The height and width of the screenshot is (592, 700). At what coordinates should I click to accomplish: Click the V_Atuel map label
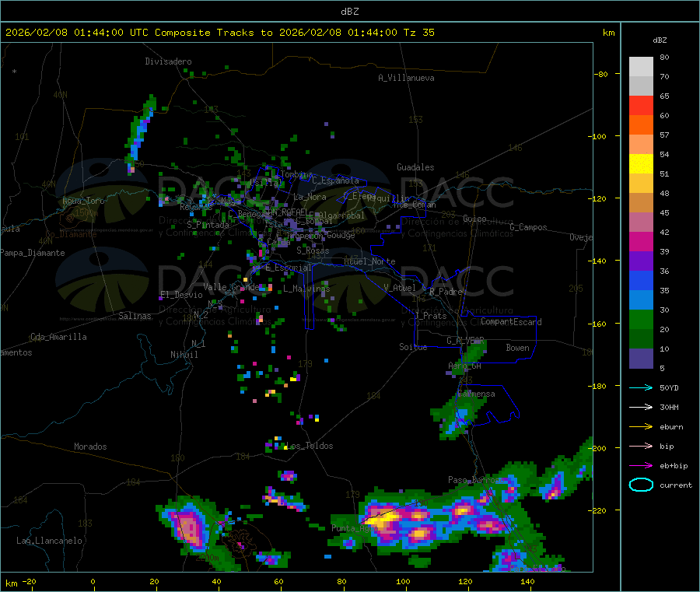(x=400, y=288)
